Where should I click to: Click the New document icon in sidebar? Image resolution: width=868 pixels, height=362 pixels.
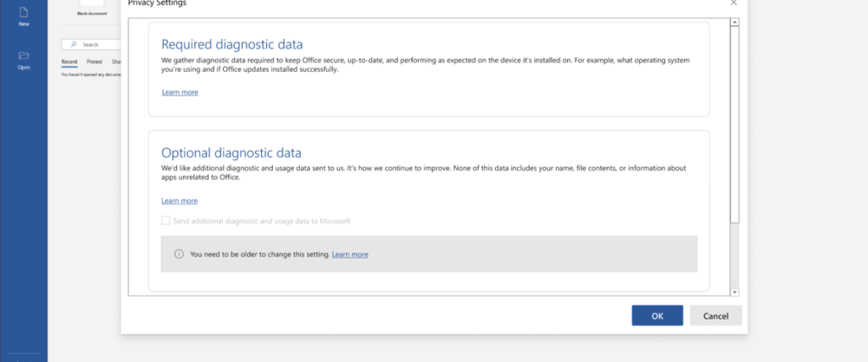click(x=24, y=13)
